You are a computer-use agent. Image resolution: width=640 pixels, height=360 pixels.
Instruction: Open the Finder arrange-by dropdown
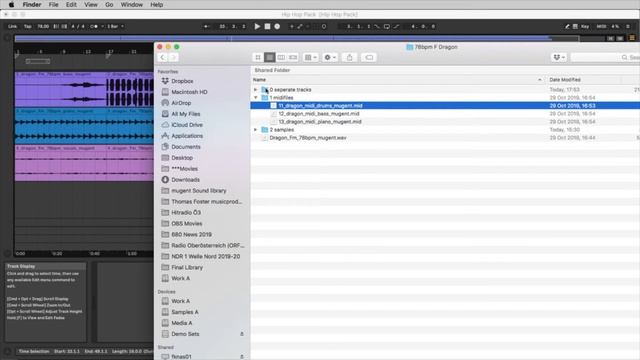click(311, 58)
